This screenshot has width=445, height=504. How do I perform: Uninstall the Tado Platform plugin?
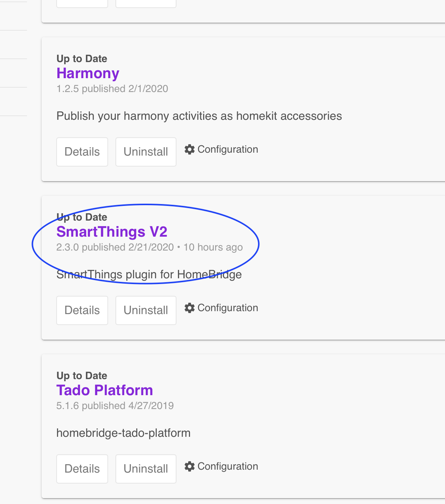(146, 469)
